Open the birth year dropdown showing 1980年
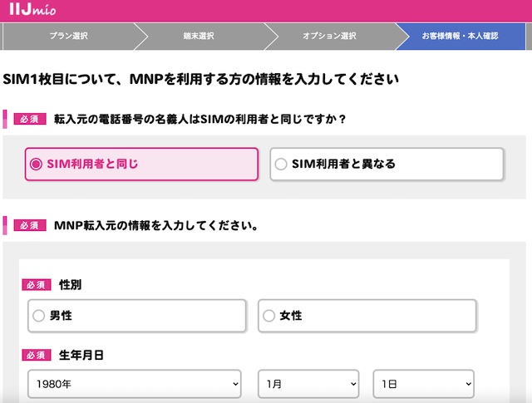Screen dimensions: 532x403 tap(134, 385)
